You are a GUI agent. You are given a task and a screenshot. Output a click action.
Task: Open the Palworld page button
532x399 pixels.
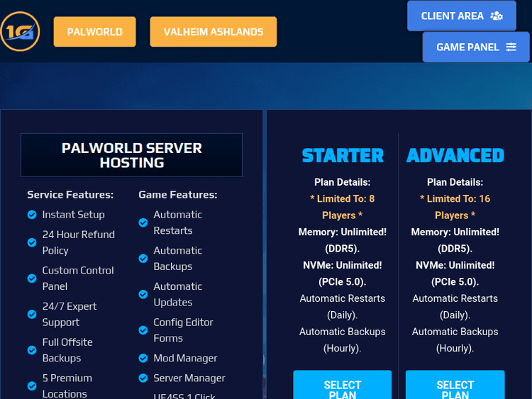click(94, 32)
